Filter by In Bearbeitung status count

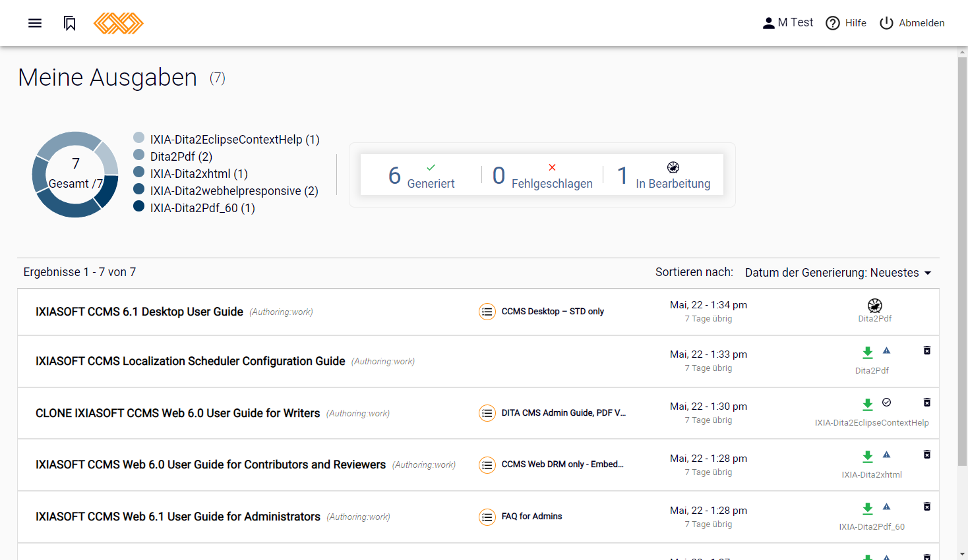[663, 175]
